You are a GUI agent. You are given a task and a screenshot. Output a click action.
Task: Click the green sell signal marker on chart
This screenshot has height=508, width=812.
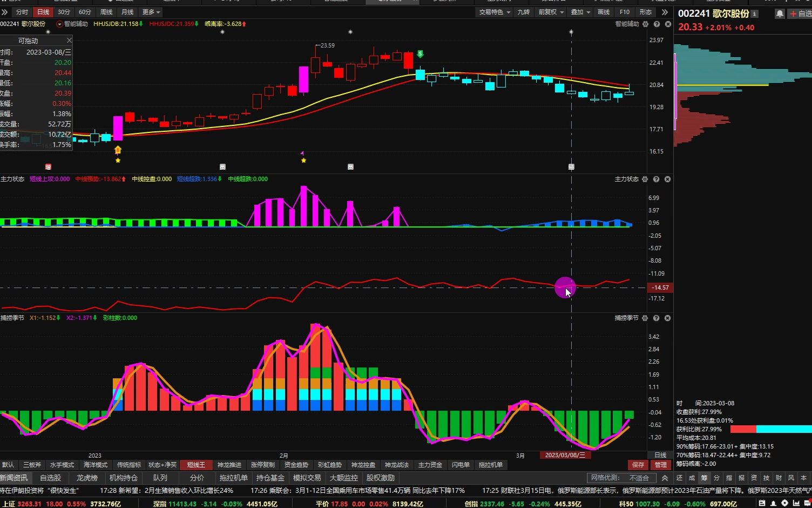420,54
